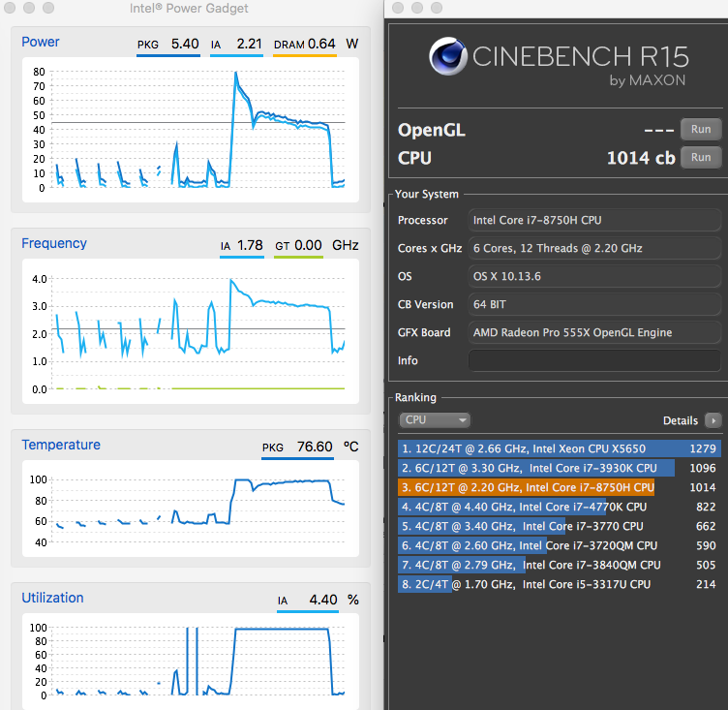
Task: Zoom the Cinebench window
Action: pos(437,8)
